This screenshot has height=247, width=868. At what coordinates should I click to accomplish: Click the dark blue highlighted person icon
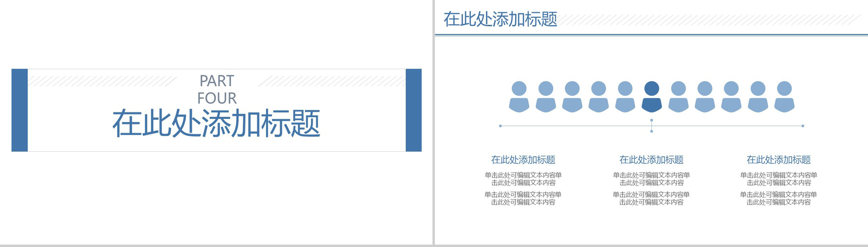652,97
